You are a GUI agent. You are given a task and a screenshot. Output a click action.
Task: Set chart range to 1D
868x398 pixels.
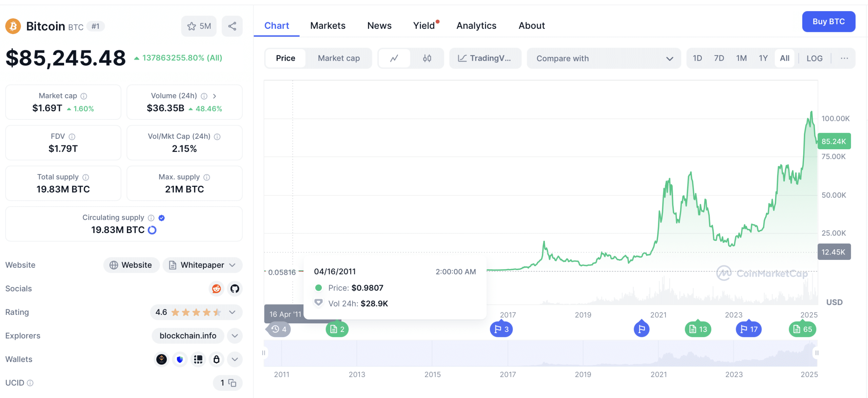point(697,58)
